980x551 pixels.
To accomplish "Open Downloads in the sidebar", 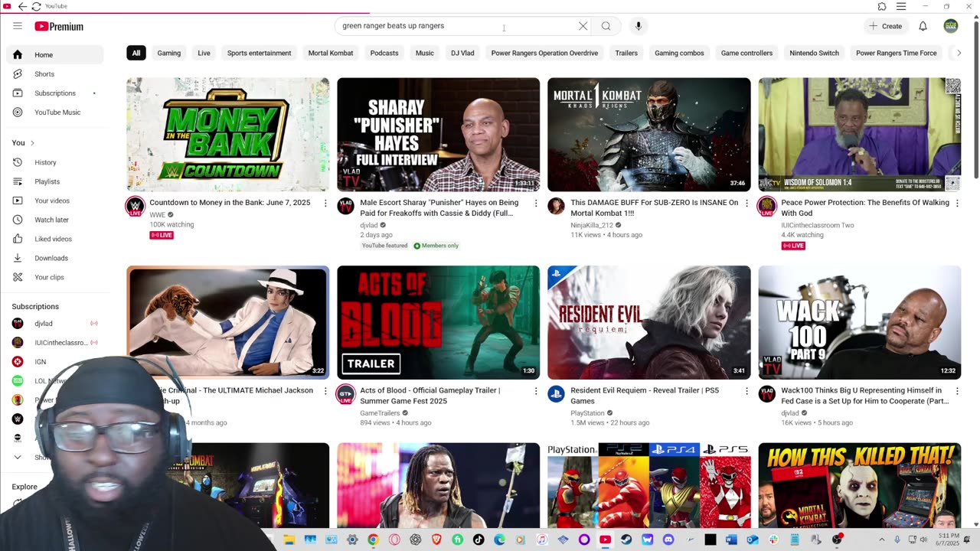I will point(54,258).
